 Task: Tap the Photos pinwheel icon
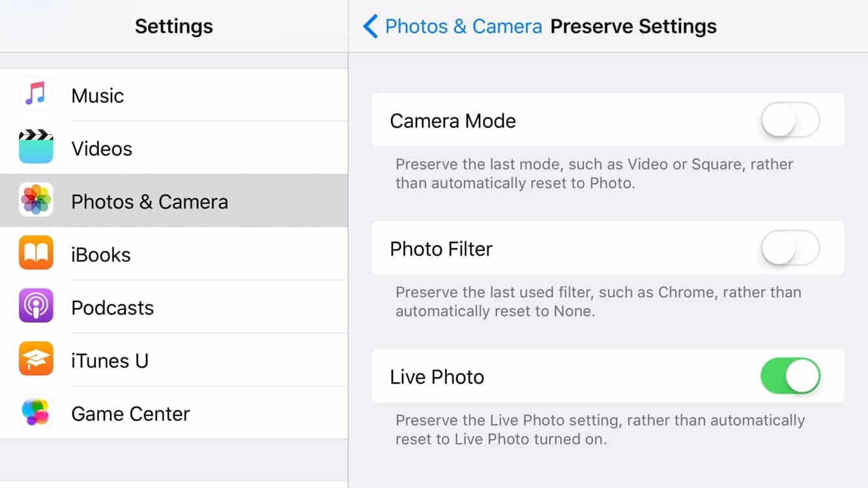point(36,201)
